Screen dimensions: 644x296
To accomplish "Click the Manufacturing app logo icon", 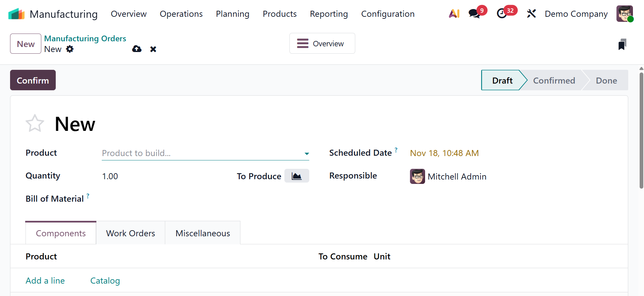I will tap(16, 14).
